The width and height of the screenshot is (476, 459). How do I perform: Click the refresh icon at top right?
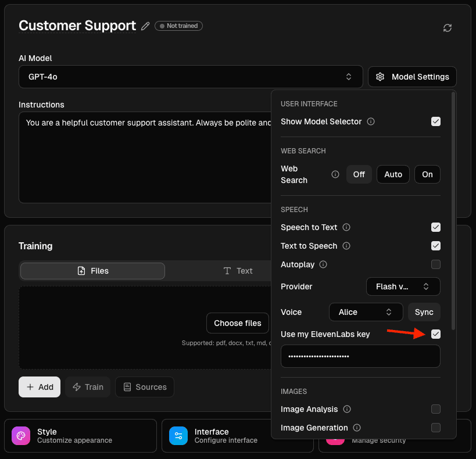coord(448,27)
